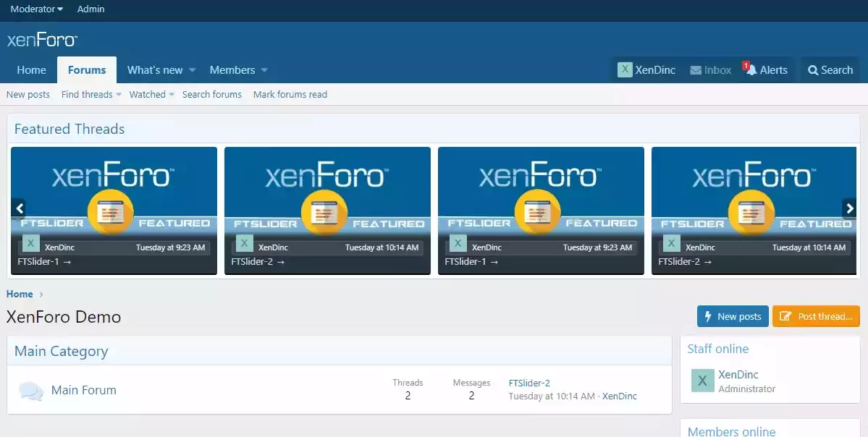Open first FTSlider-1 → title link
Screen dimensions: 868x437
click(x=44, y=262)
